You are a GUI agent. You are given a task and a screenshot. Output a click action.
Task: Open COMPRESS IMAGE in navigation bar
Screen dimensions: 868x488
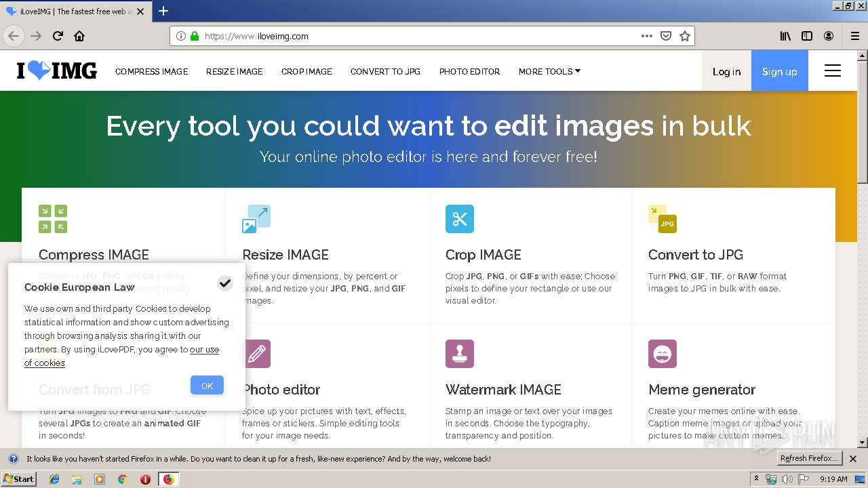pyautogui.click(x=152, y=71)
